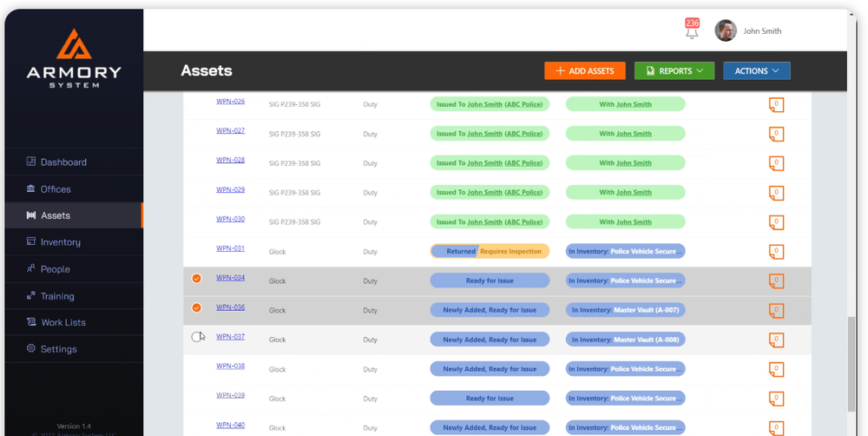This screenshot has height=436, width=868.
Task: Open the note icon for WPN-034
Action: 776,281
